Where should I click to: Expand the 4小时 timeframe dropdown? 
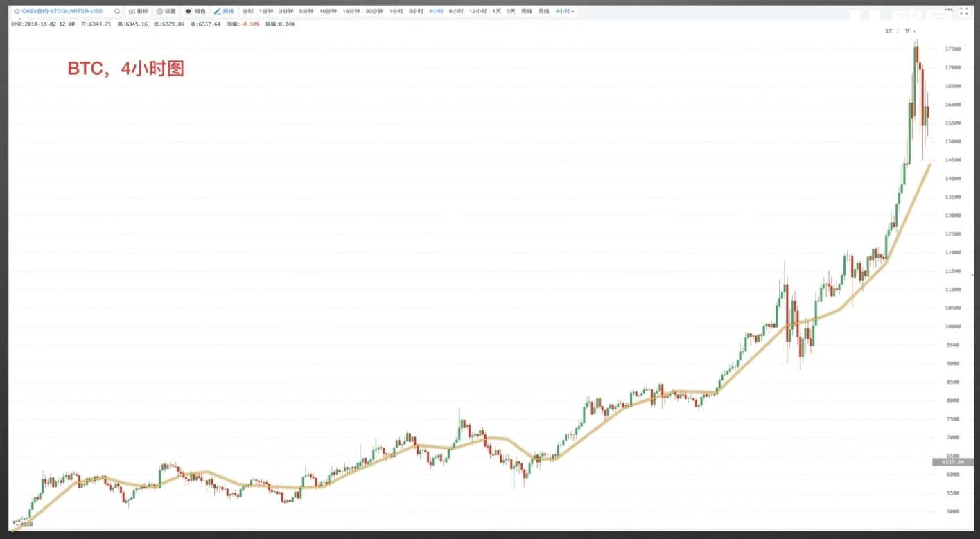pos(564,12)
